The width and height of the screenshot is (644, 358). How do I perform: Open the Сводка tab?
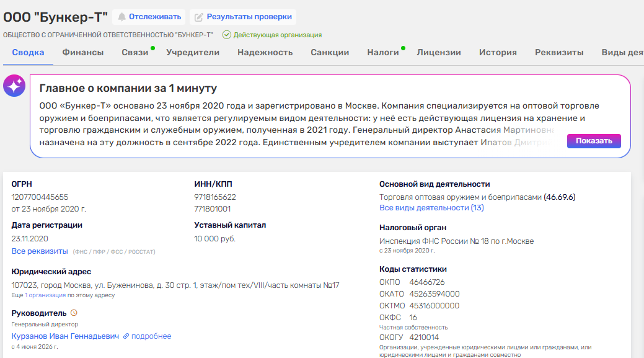28,53
